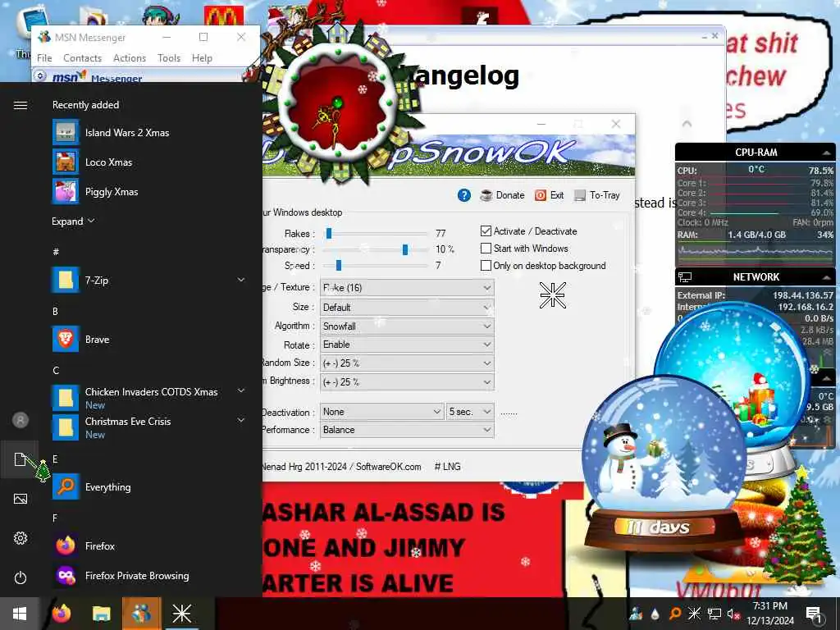The image size is (840, 630).
Task: Open the 5 sec. delay dropdown
Action: click(470, 412)
